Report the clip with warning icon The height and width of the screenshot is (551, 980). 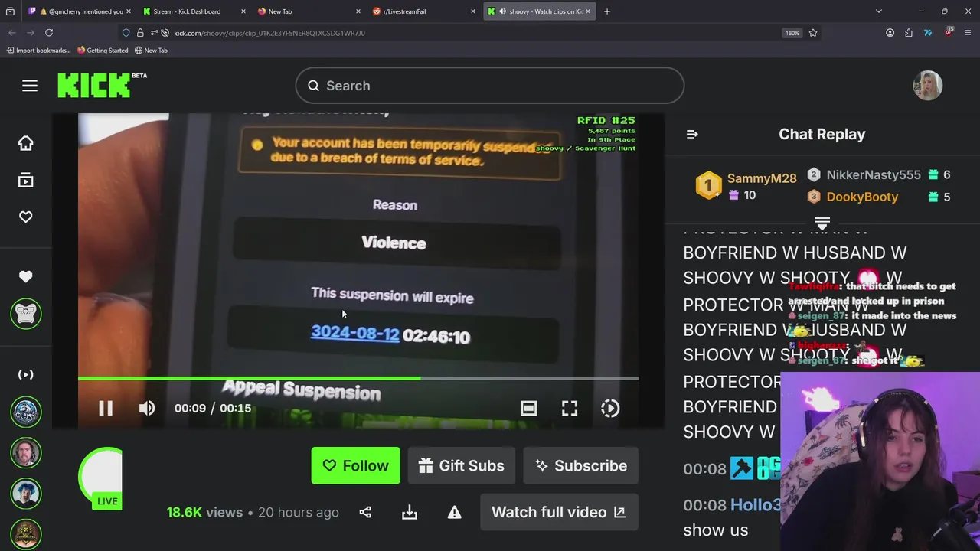click(455, 512)
